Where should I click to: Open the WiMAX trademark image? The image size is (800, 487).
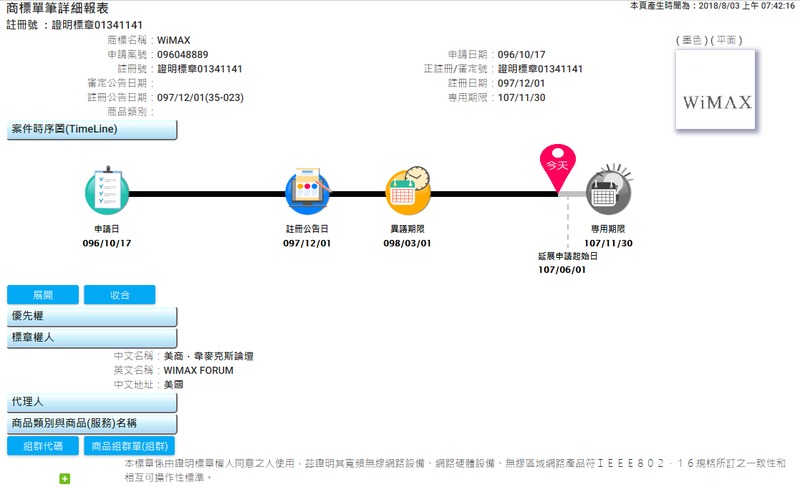tap(716, 102)
